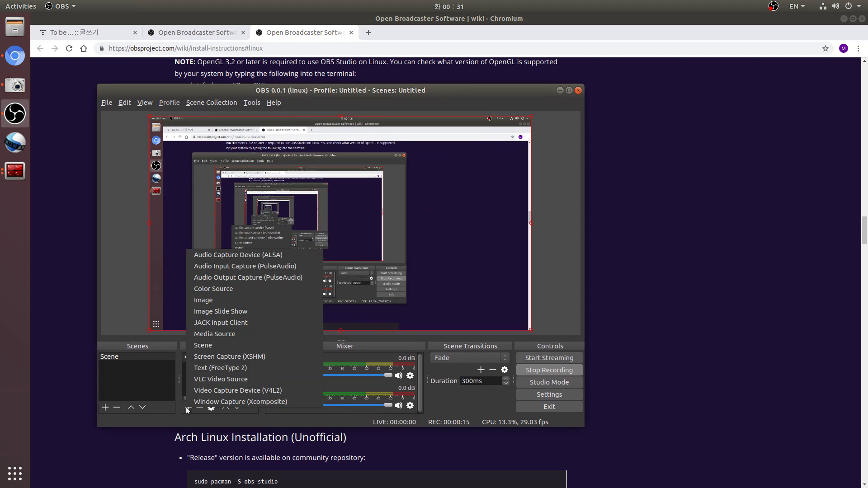Add a scene transition with plus icon
This screenshot has height=488, width=868.
pyautogui.click(x=481, y=370)
